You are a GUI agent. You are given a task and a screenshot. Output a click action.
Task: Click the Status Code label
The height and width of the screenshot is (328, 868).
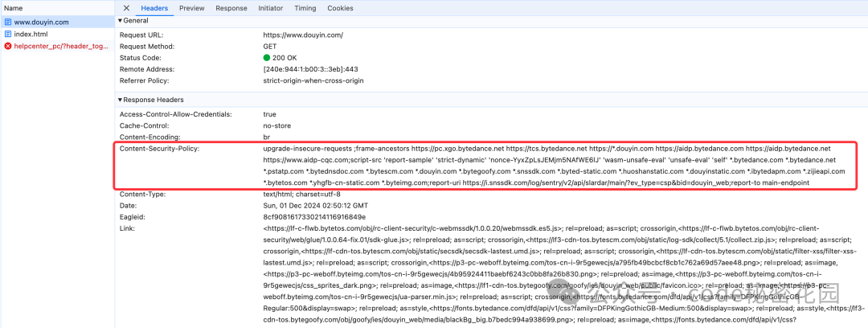141,58
